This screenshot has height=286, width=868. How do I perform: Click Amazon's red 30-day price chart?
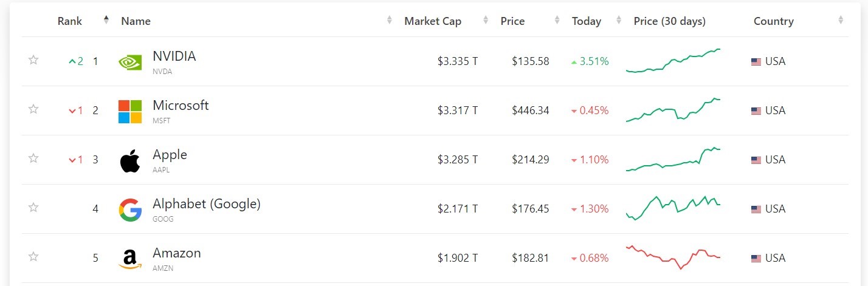coord(673,257)
